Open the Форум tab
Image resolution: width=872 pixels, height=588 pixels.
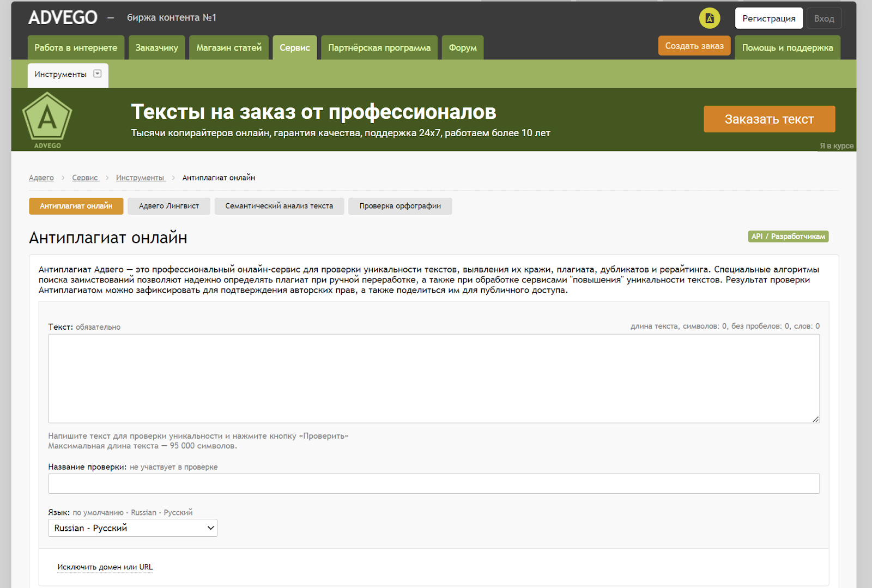[463, 47]
